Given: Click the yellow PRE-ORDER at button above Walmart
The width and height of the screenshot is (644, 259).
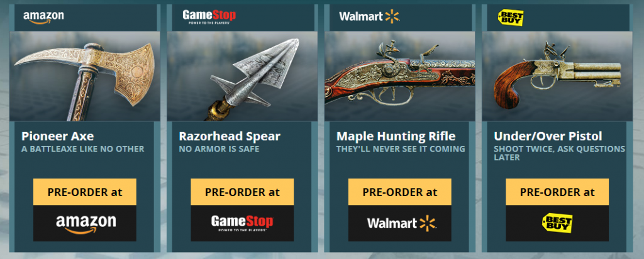Looking at the screenshot, I should coord(400,192).
